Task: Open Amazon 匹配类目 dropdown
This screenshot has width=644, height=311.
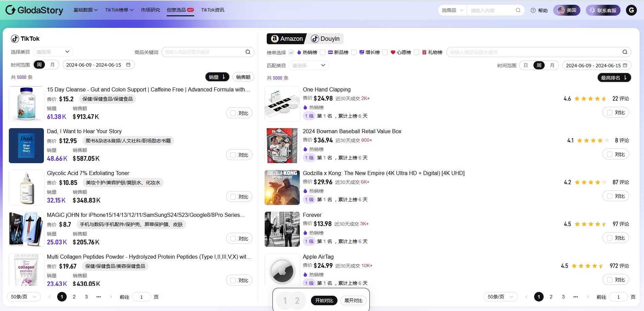Action: click(x=309, y=65)
